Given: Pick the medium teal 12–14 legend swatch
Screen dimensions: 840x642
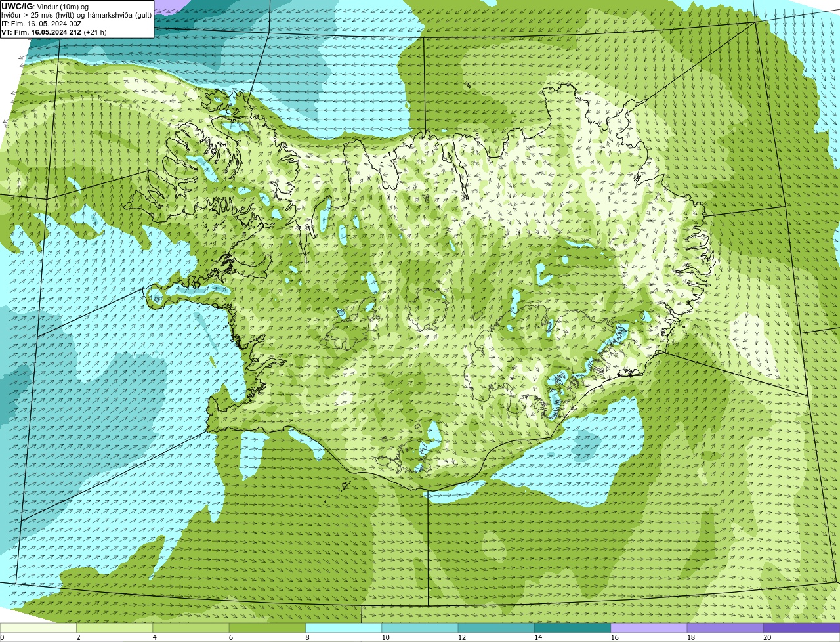Looking at the screenshot, I should tap(496, 628).
